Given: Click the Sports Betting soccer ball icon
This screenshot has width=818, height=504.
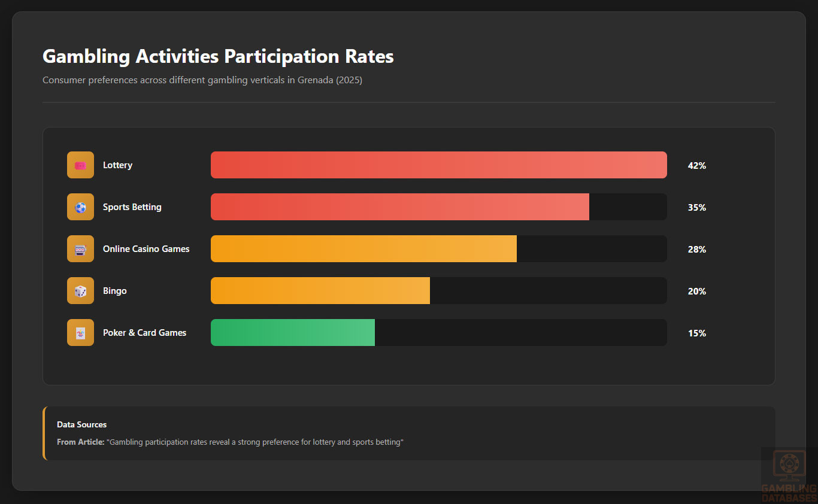Looking at the screenshot, I should click(x=80, y=207).
